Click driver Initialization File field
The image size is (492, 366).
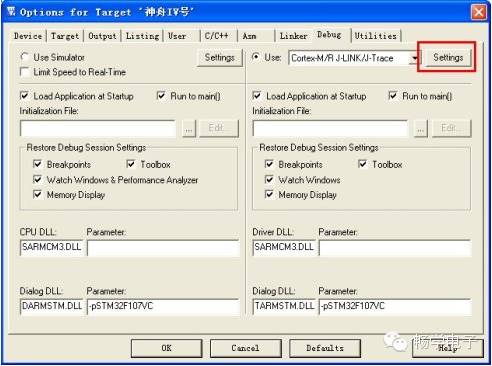pos(330,128)
